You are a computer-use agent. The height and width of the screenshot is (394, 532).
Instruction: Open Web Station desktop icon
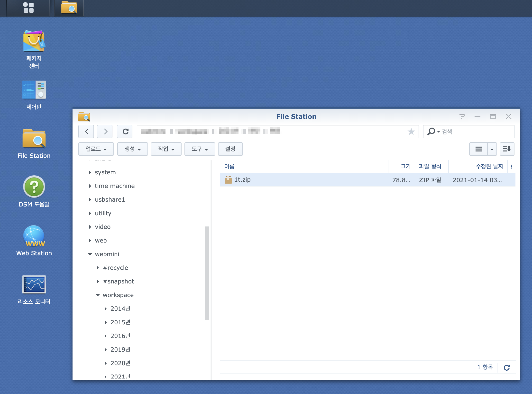[34, 236]
